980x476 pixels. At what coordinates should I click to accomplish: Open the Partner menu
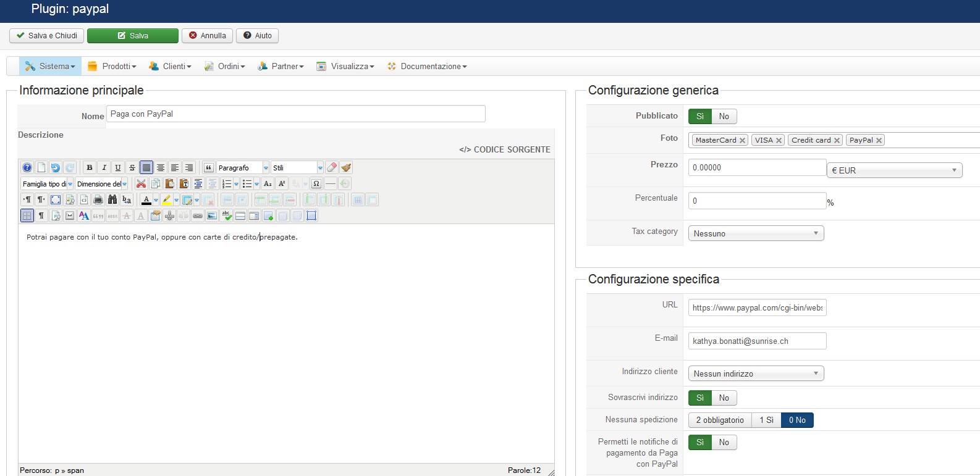281,66
